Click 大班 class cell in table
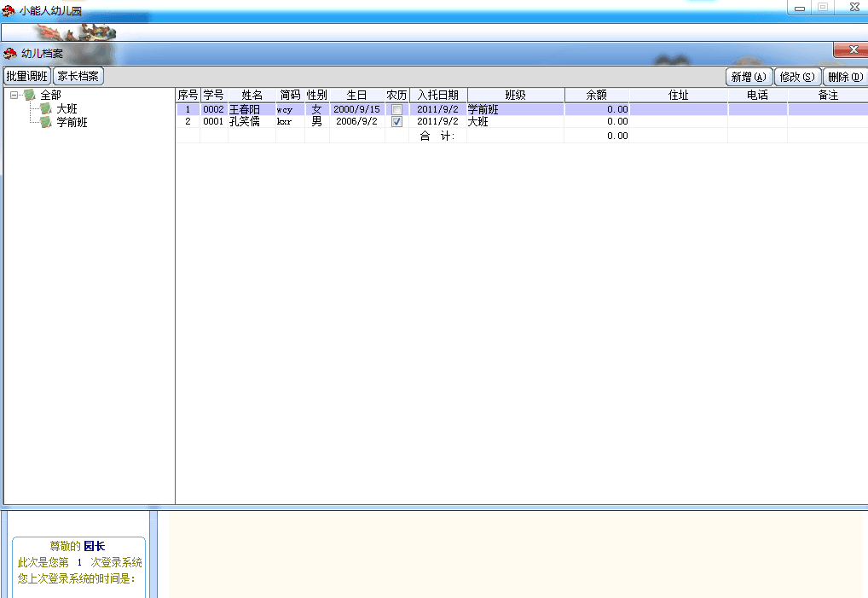 515,121
